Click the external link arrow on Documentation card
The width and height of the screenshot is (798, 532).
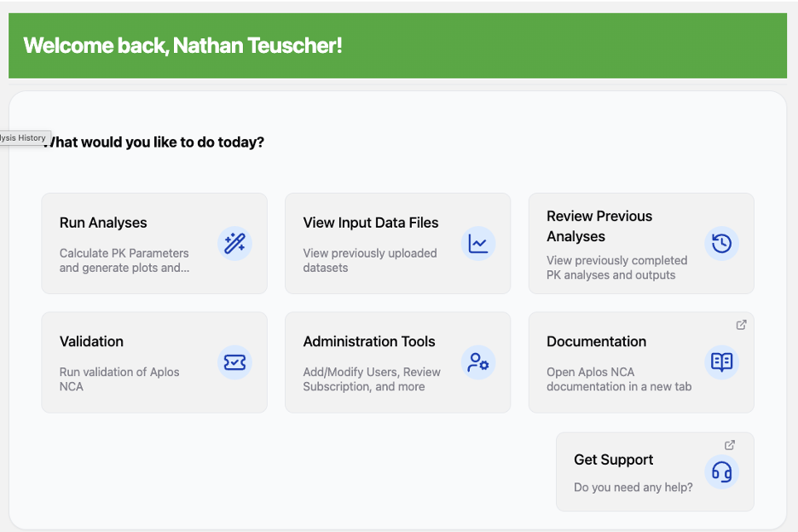pyautogui.click(x=741, y=325)
